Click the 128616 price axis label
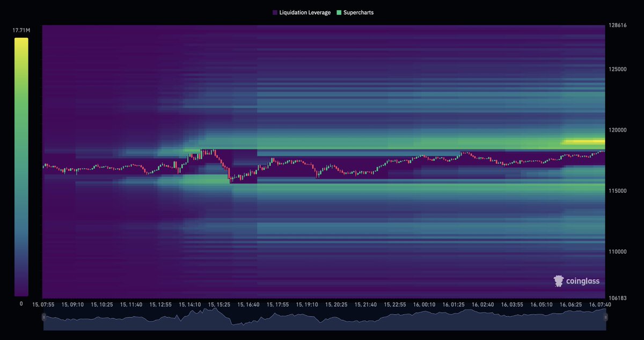This screenshot has height=340, width=644. coord(617,25)
